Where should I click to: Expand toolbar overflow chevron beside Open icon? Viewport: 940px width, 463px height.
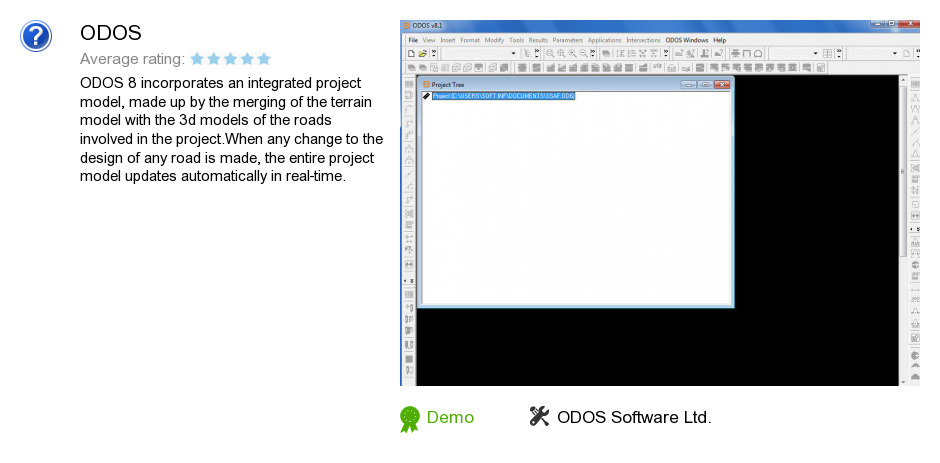click(x=433, y=53)
